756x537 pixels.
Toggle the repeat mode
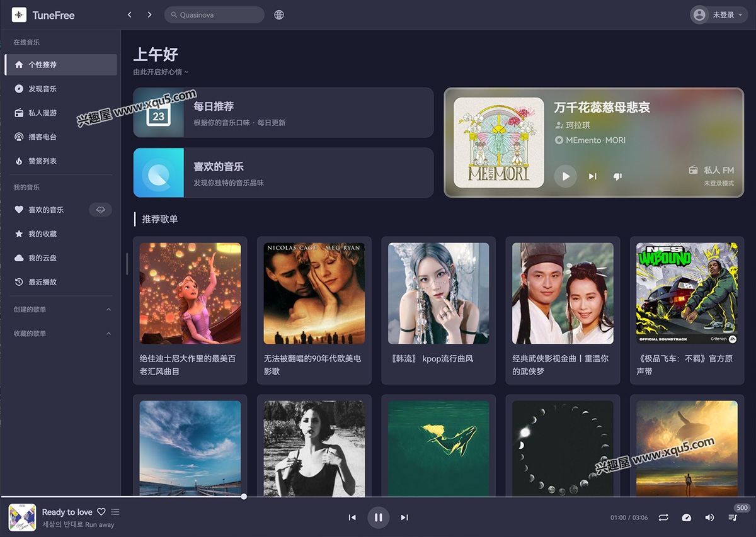point(663,517)
